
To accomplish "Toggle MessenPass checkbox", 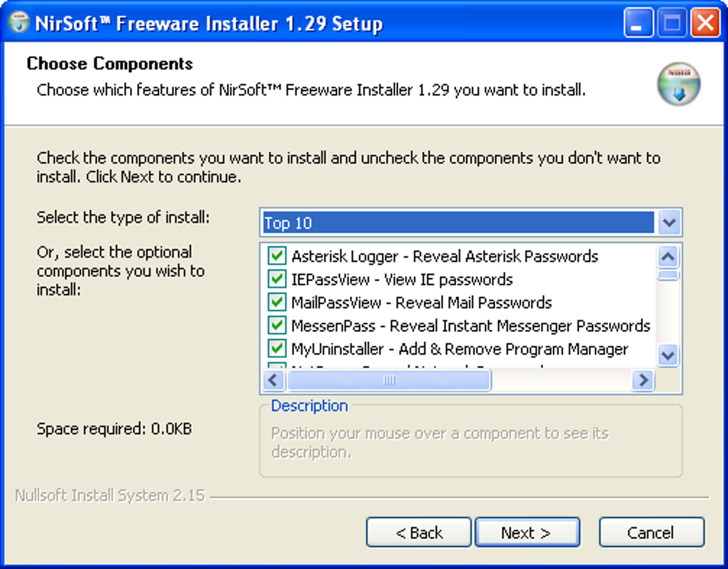I will (x=277, y=326).
